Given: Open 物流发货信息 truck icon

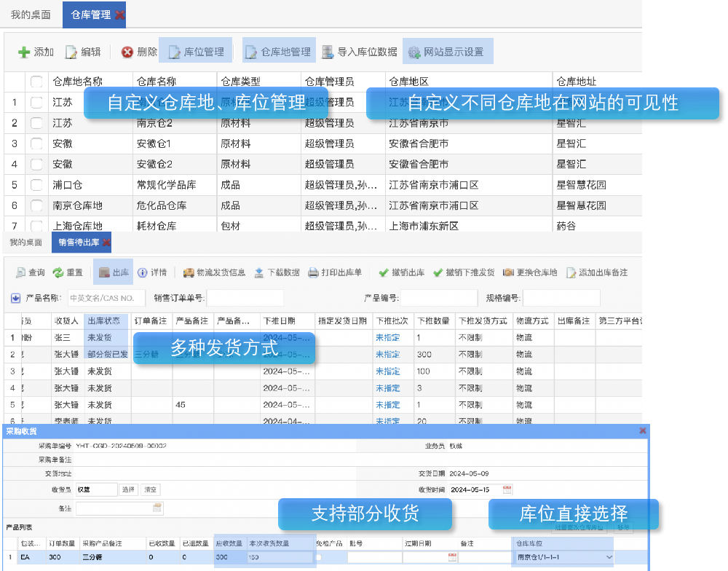Looking at the screenshot, I should coord(189,272).
